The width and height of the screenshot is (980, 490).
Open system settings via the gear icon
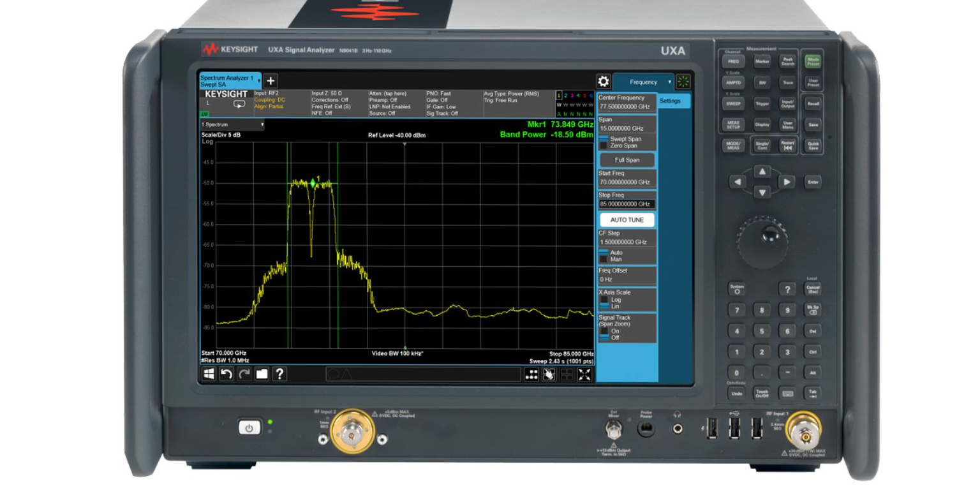pyautogui.click(x=604, y=81)
